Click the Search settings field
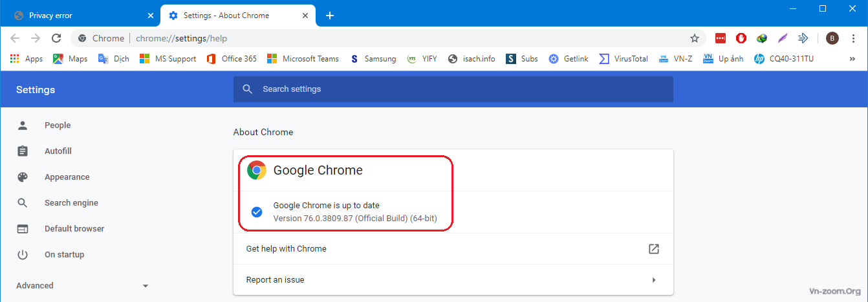The width and height of the screenshot is (868, 302). click(x=453, y=89)
